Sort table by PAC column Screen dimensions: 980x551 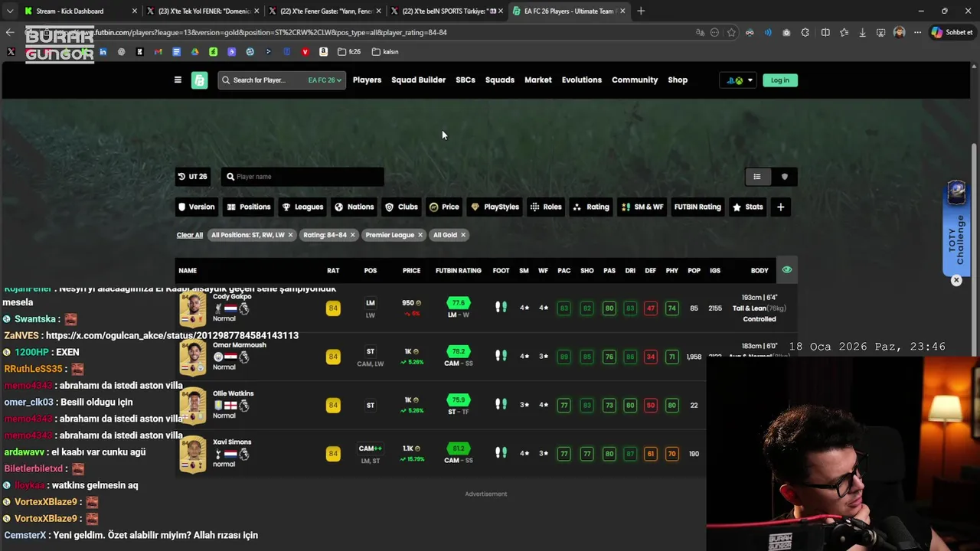click(x=564, y=270)
